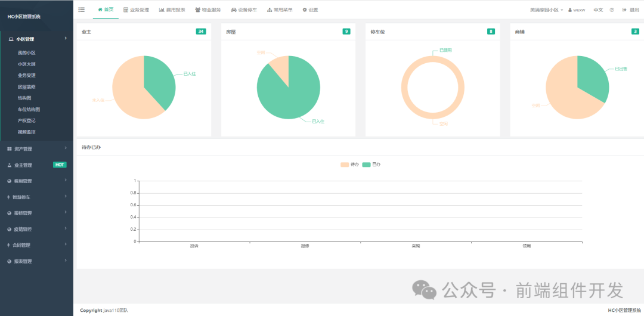Click the globe icon beside 报修管理
This screenshot has height=316, width=644.
tap(10, 213)
